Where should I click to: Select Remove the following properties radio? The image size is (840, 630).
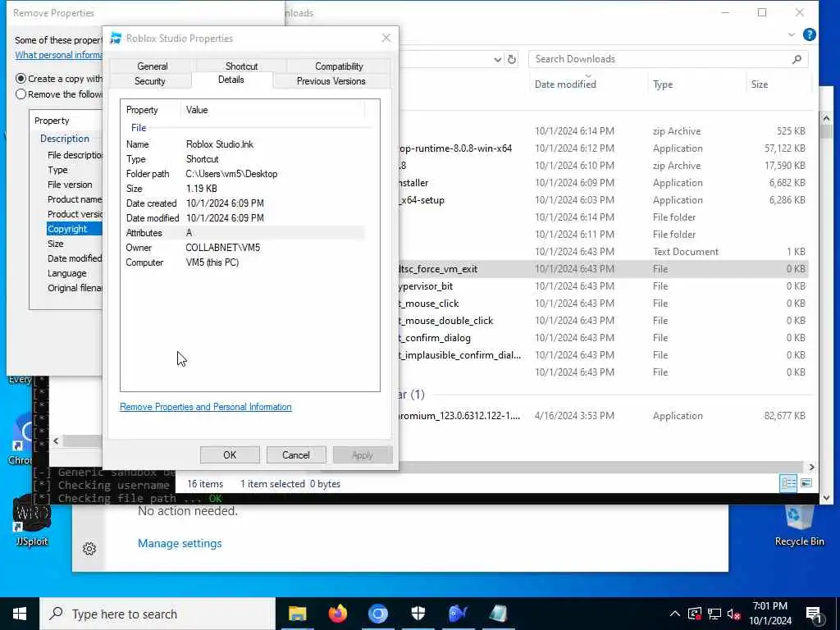point(21,94)
